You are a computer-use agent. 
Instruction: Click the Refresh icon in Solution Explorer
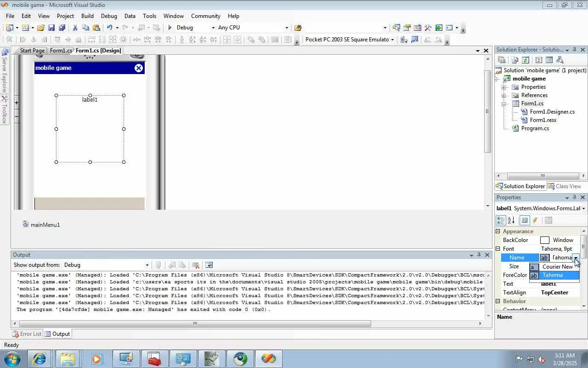(526, 60)
